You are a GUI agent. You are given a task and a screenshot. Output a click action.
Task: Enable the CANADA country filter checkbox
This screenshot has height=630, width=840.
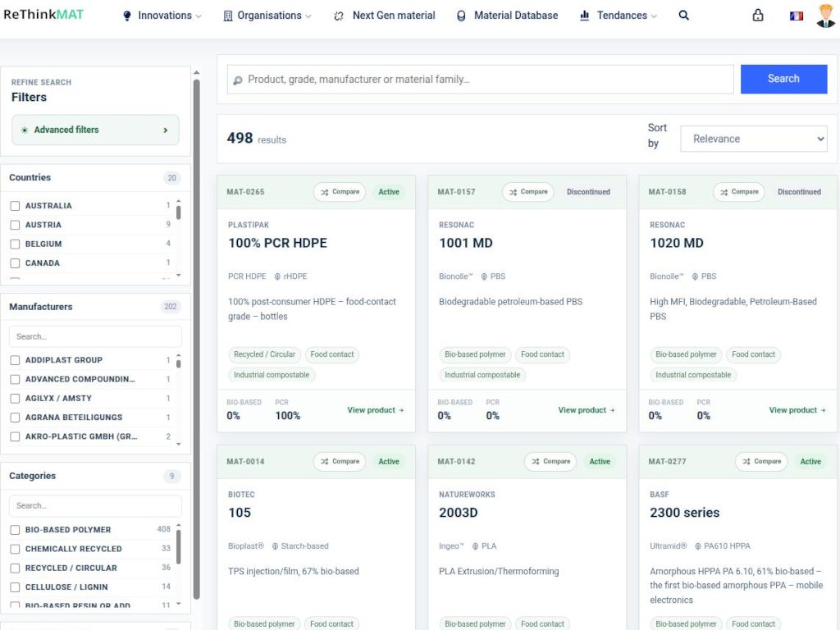point(15,263)
